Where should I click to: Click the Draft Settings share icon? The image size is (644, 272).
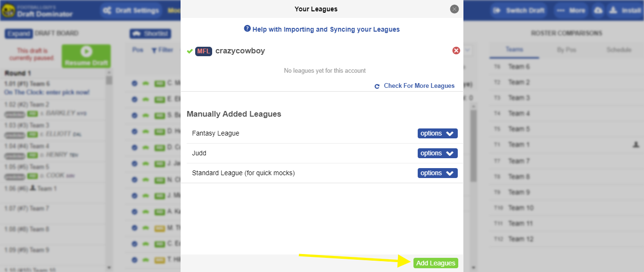click(107, 10)
